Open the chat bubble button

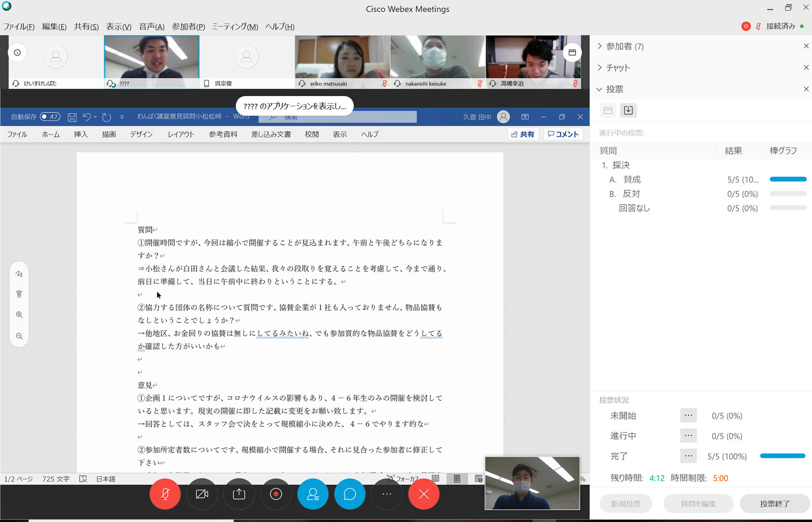(x=349, y=494)
